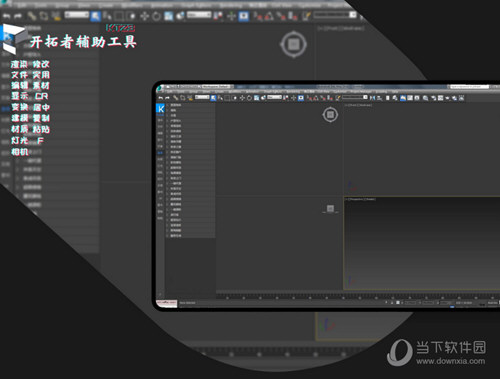Toggle Keyboard Shortcut Override in background window
Viewport: 500px width, 379px height.
tap(244, 16)
